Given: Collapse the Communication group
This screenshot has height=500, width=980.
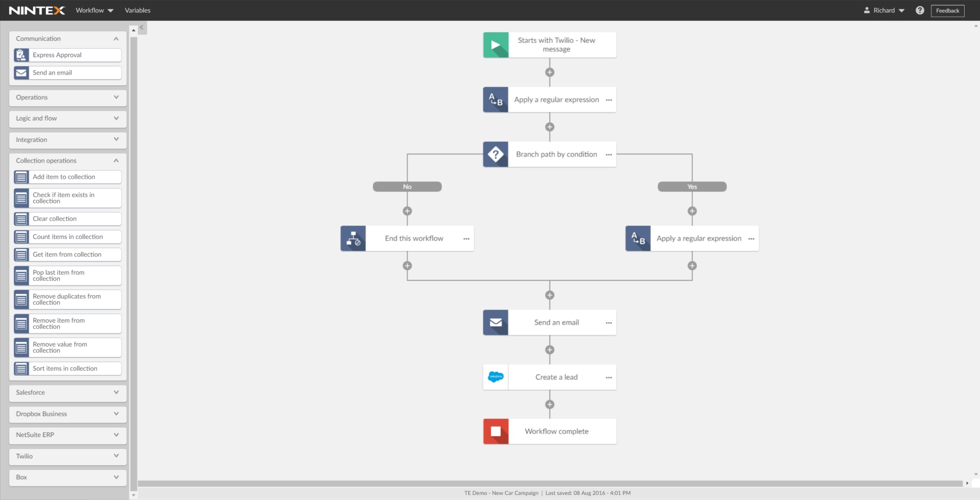Looking at the screenshot, I should (x=116, y=39).
